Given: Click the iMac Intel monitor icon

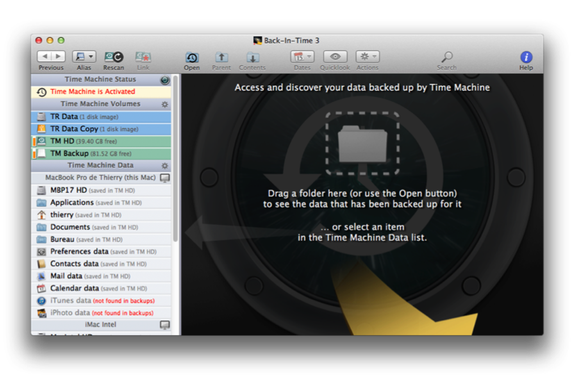Looking at the screenshot, I should coord(165,325).
